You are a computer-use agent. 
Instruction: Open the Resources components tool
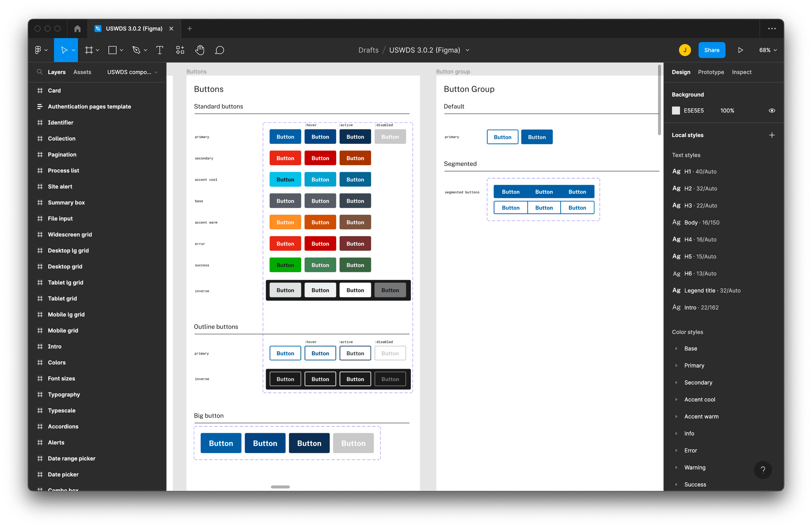(x=180, y=50)
